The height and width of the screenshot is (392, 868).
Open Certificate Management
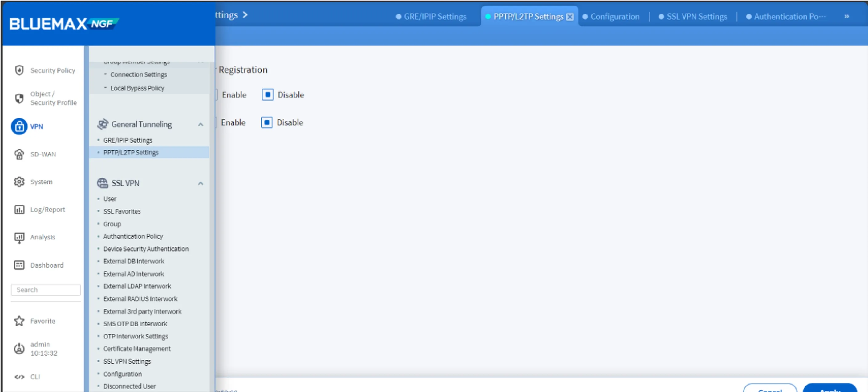coord(137,349)
